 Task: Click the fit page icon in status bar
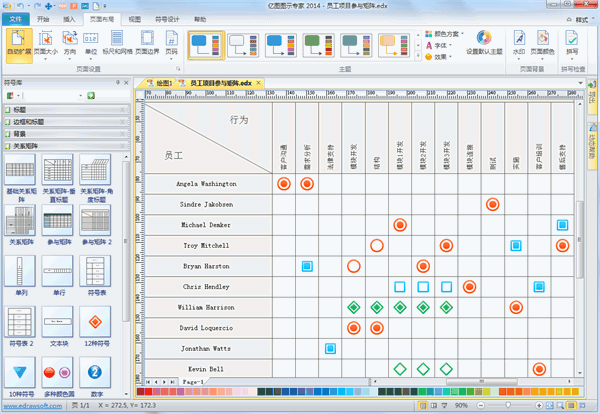point(549,406)
